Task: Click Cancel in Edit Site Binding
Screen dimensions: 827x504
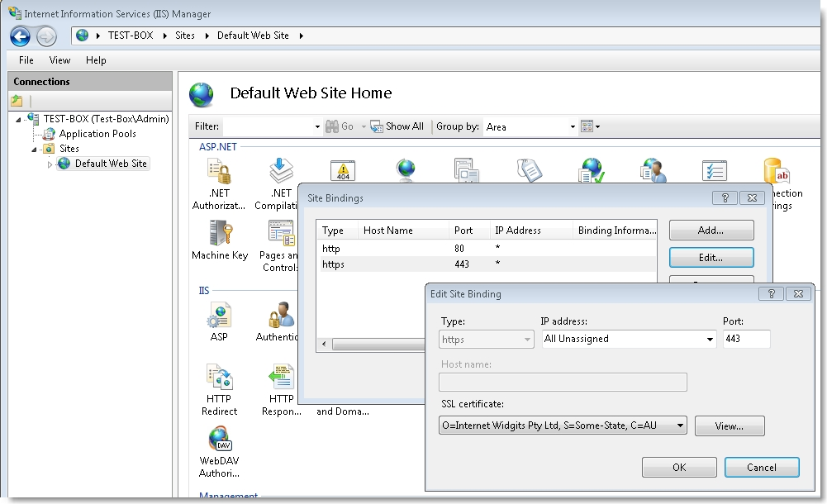Action: [x=762, y=467]
